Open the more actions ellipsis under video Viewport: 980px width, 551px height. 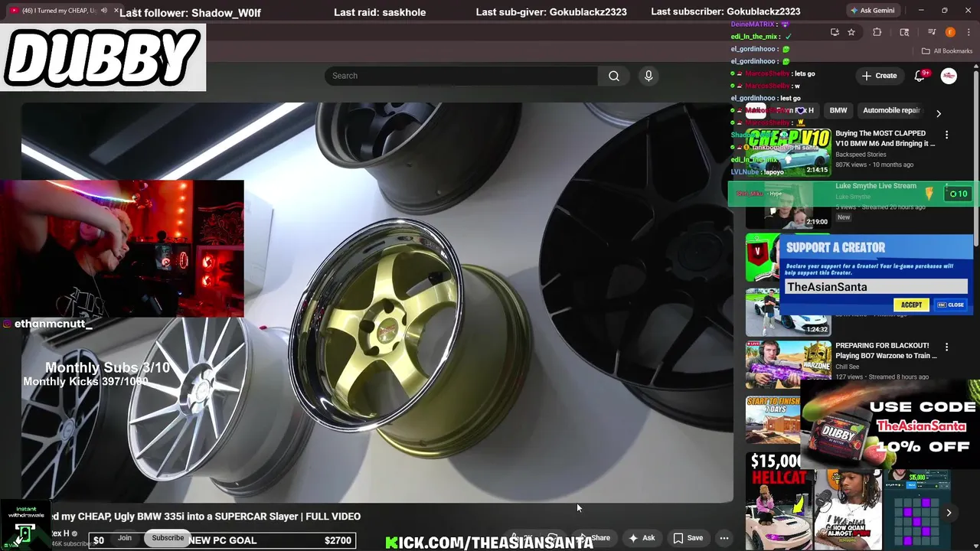click(x=724, y=538)
